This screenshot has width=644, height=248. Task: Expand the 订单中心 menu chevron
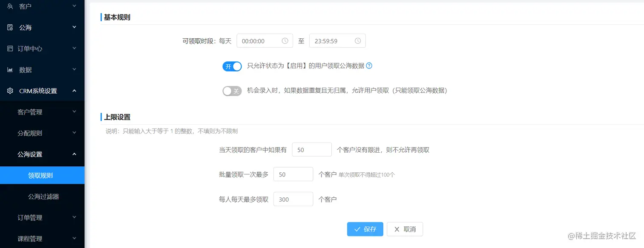tap(74, 48)
